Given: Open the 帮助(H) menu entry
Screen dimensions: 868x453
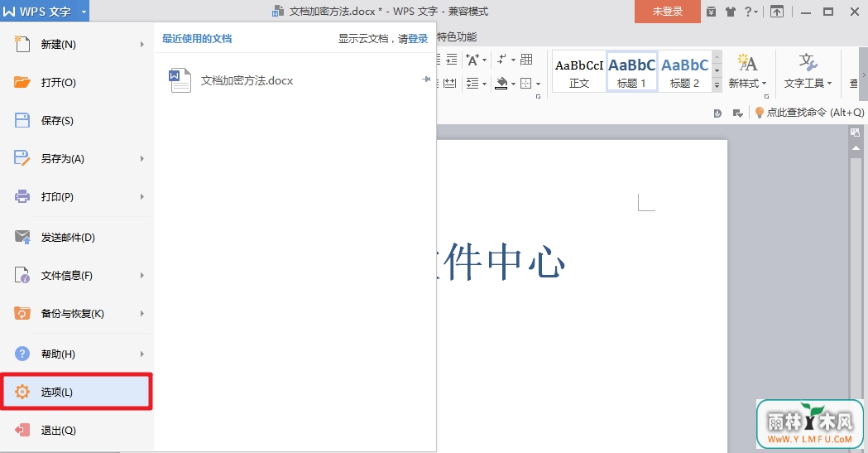Looking at the screenshot, I should coord(76,354).
